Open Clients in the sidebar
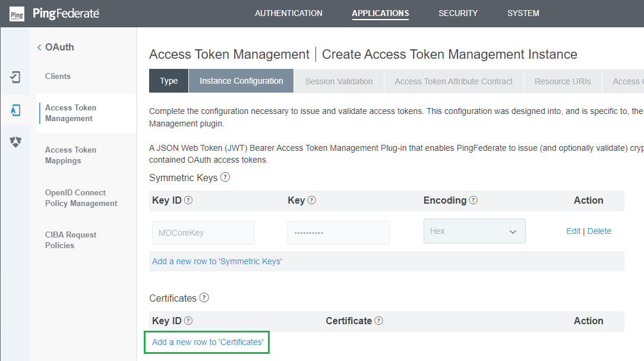This screenshot has height=361, width=644. point(58,77)
